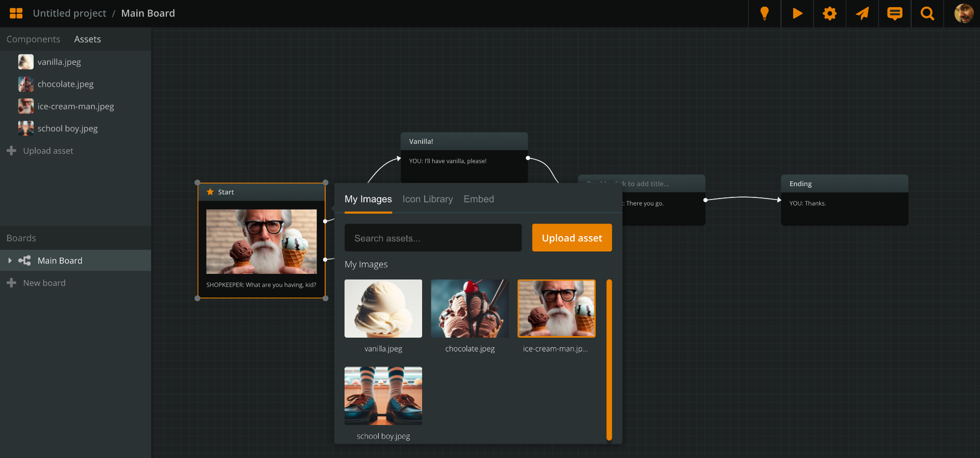Click the lightbulb tips icon
980x458 pixels.
(x=764, y=13)
